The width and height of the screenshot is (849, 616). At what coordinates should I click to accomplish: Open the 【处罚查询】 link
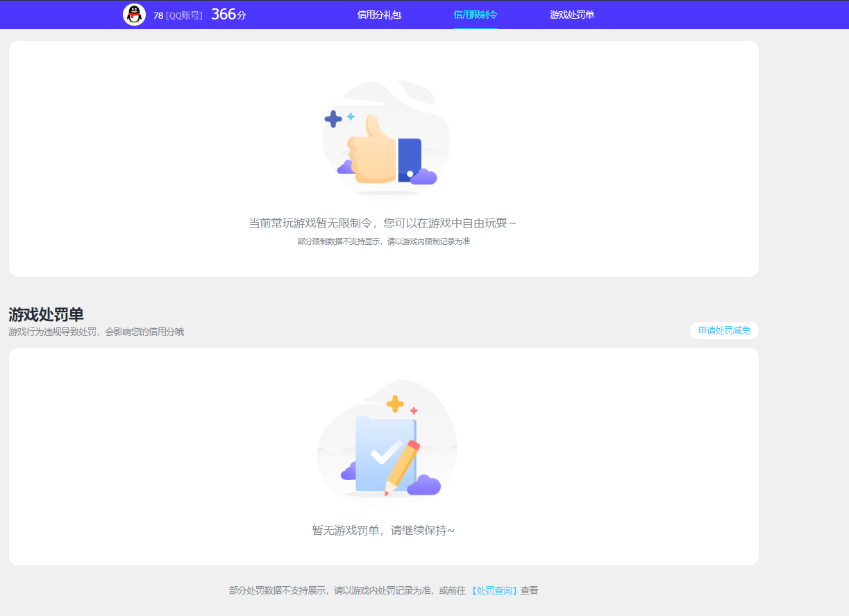494,591
